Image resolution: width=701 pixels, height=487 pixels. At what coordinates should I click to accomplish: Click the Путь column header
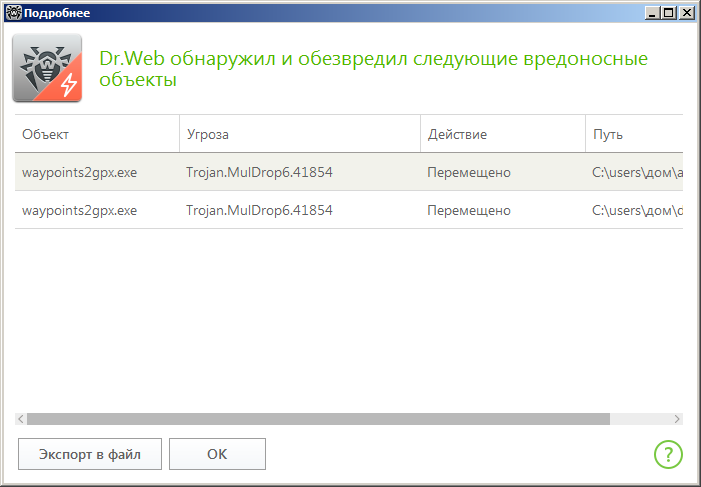click(x=634, y=134)
